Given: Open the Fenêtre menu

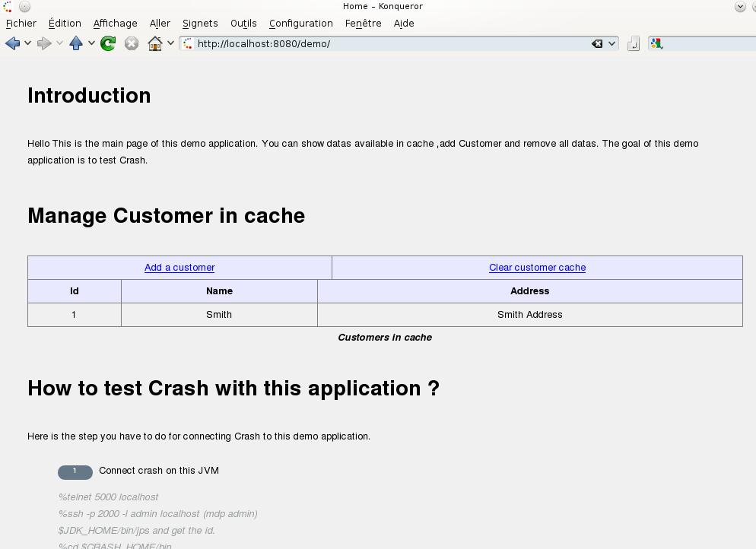Looking at the screenshot, I should (363, 23).
